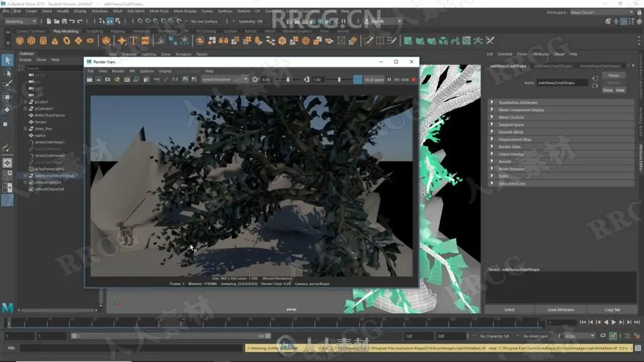Pause IPR rendering in Render View
The width and height of the screenshot is (644, 362).
click(x=389, y=79)
